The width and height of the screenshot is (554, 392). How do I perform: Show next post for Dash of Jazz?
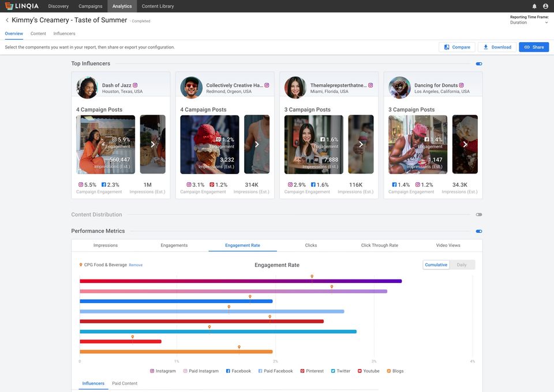[152, 144]
